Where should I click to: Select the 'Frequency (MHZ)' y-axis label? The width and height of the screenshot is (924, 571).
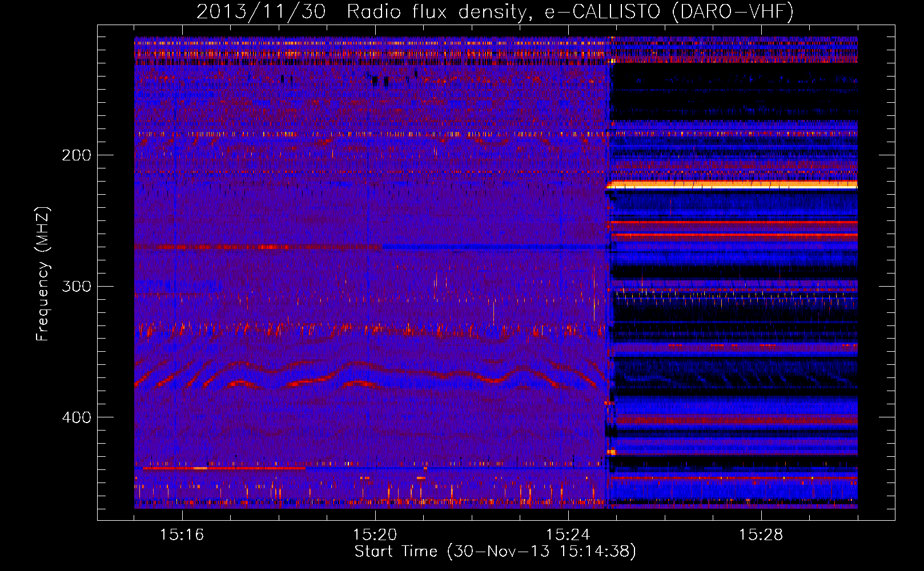click(43, 274)
